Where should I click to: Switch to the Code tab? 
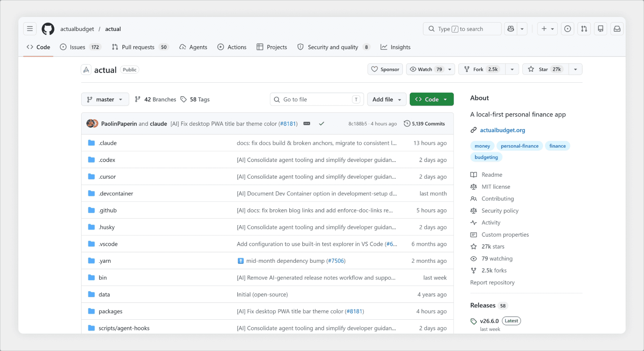38,47
